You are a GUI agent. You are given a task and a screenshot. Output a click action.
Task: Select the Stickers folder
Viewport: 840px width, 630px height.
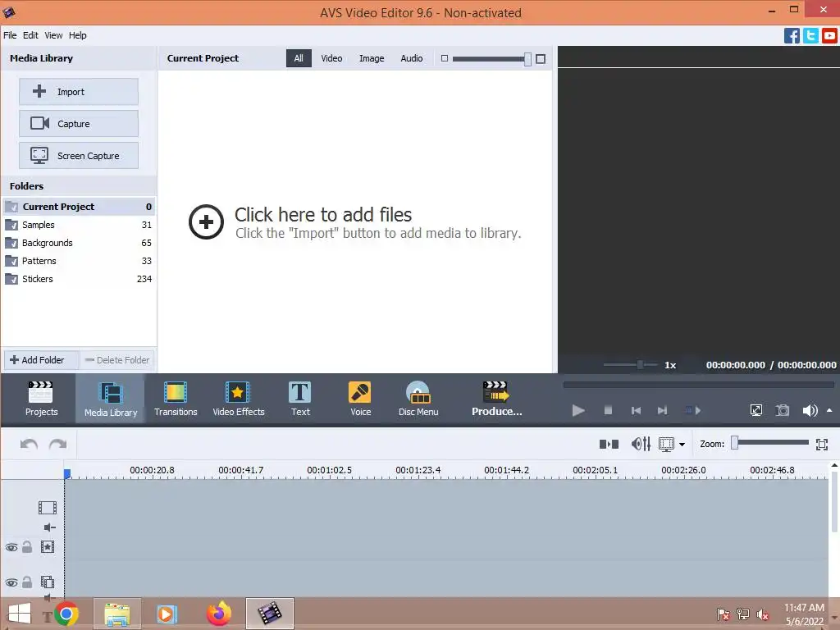point(79,279)
